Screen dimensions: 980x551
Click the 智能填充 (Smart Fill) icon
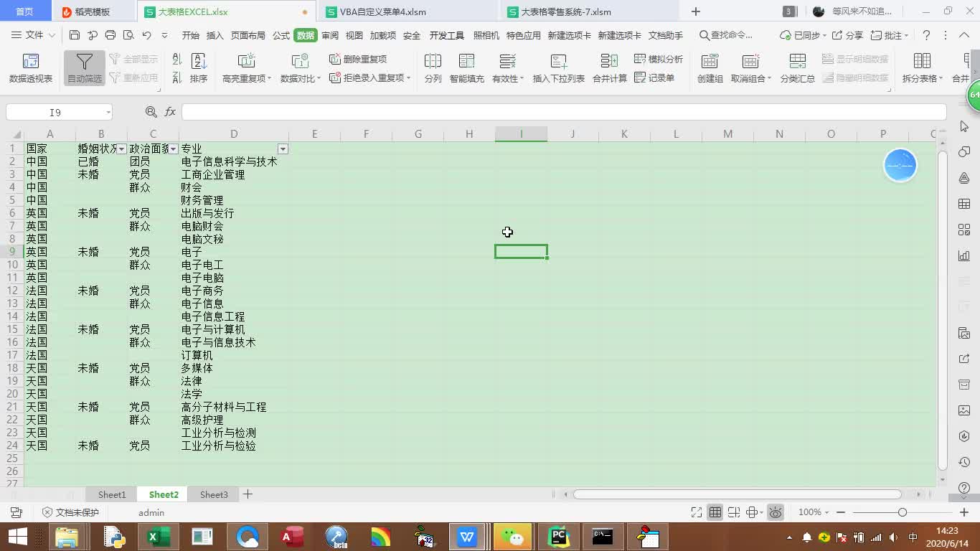click(468, 67)
